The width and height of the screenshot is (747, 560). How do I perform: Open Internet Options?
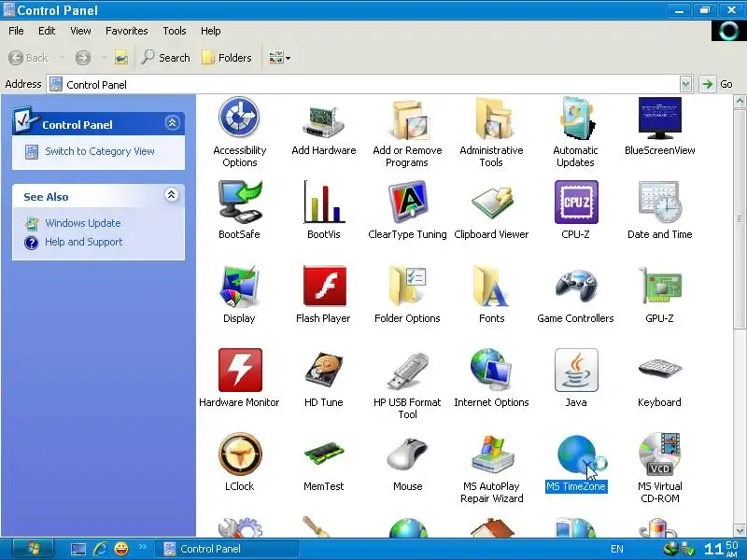pos(491,378)
